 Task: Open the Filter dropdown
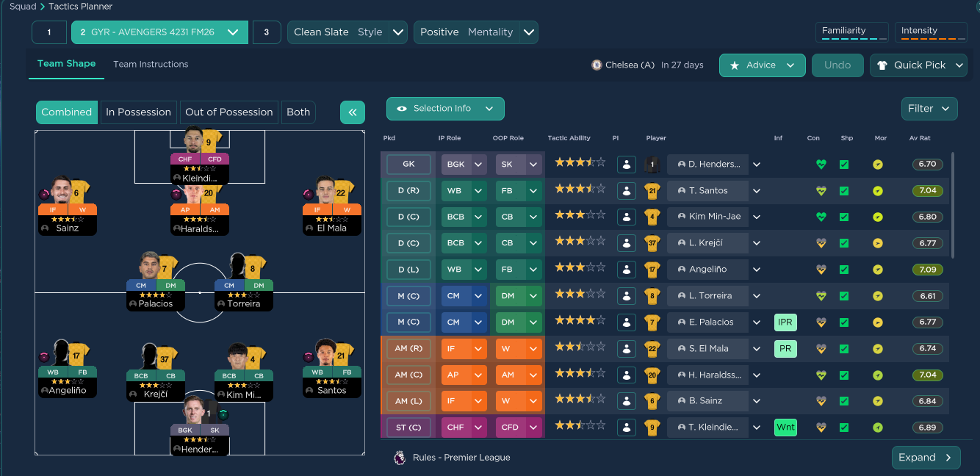(929, 109)
